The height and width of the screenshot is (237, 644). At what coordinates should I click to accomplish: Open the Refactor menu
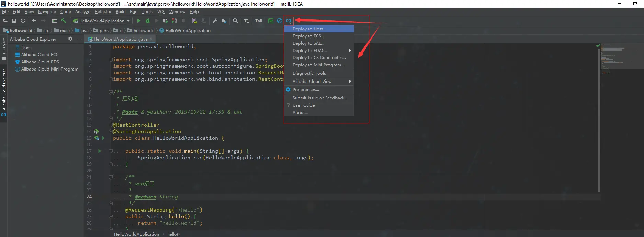point(103,11)
